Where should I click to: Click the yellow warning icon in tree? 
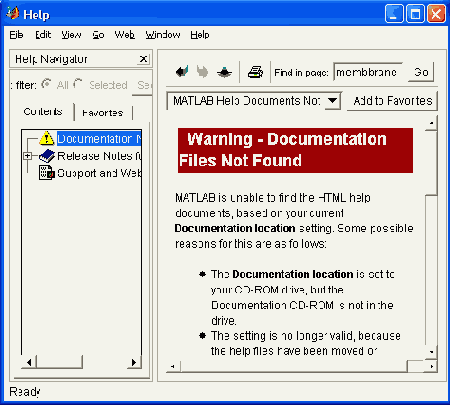(x=47, y=138)
